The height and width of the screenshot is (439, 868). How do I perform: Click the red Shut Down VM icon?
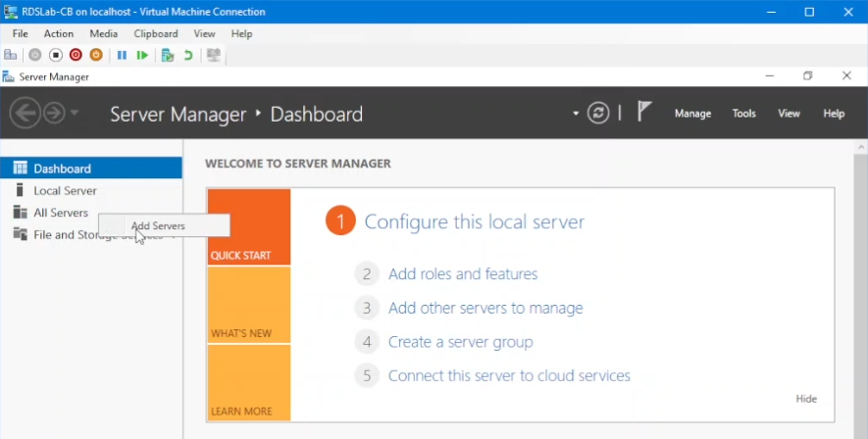point(76,56)
